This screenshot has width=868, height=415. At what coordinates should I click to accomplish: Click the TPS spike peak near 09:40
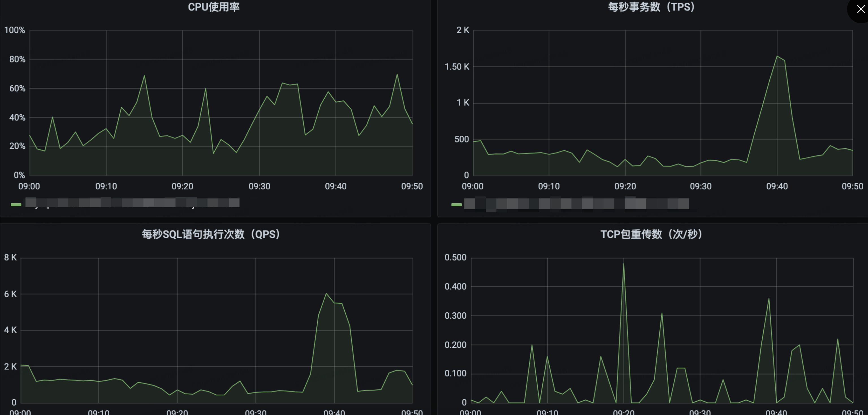[x=777, y=56]
